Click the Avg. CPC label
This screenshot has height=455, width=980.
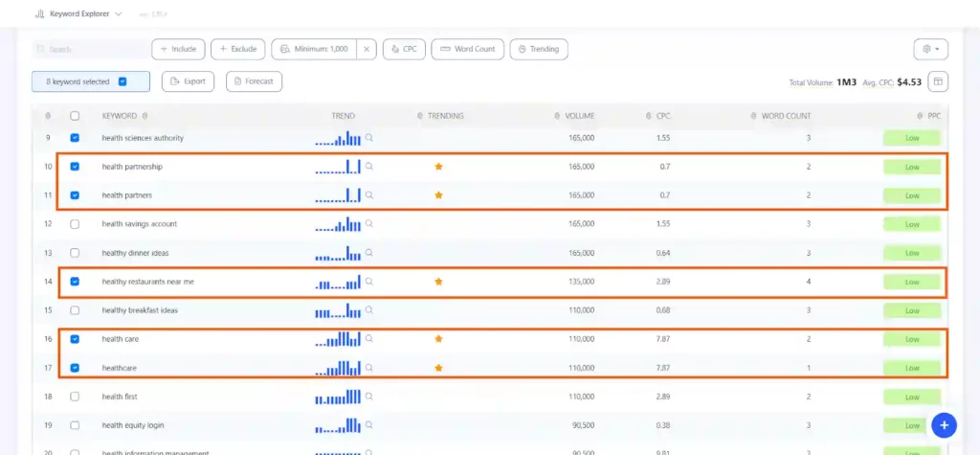879,82
